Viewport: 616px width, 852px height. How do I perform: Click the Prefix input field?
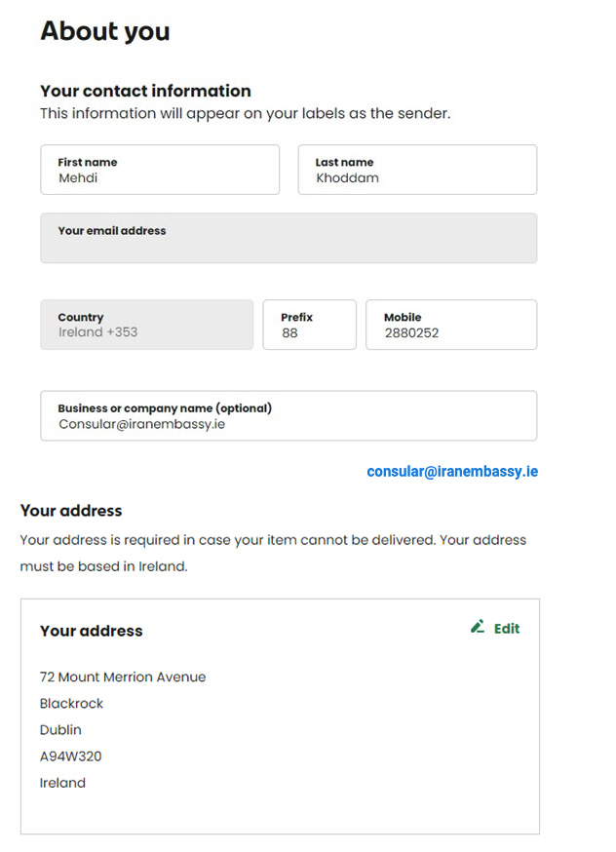310,325
